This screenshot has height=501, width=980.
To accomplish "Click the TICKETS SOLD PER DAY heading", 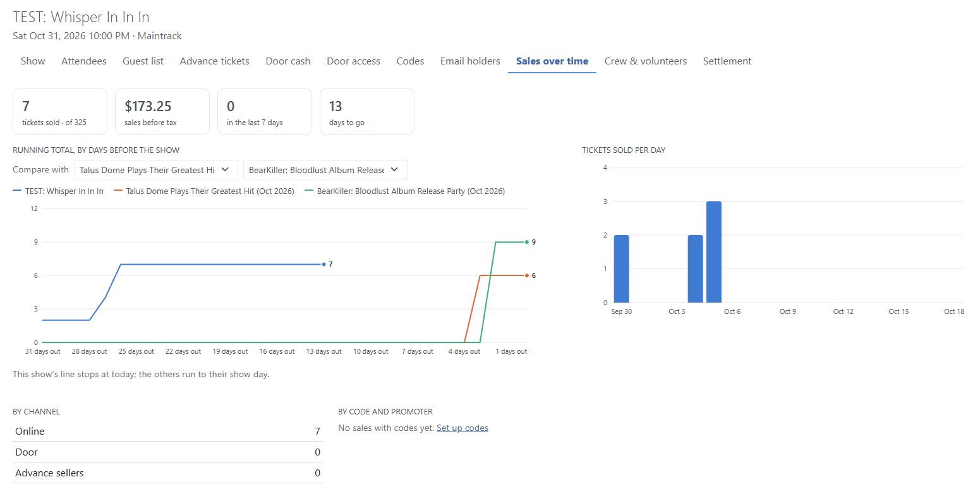I will click(624, 150).
